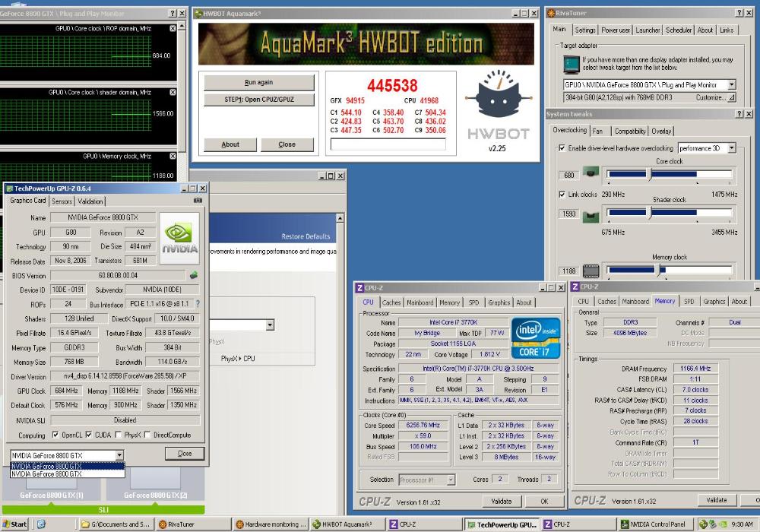The image size is (760, 532).
Task: Open the Power user tab in RivaTuner
Action: (616, 30)
